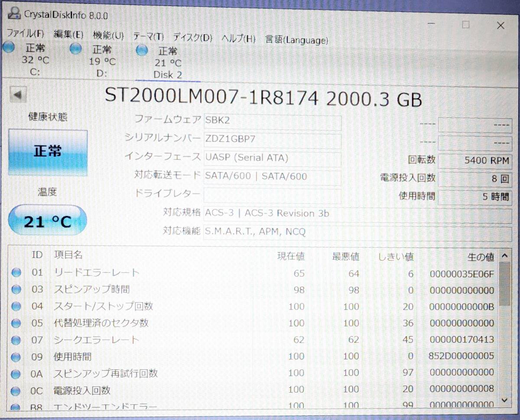Viewport: 520px width, 420px height.
Task: Select the スピンアップ再試行回数 attribute row
Action: pos(253,373)
